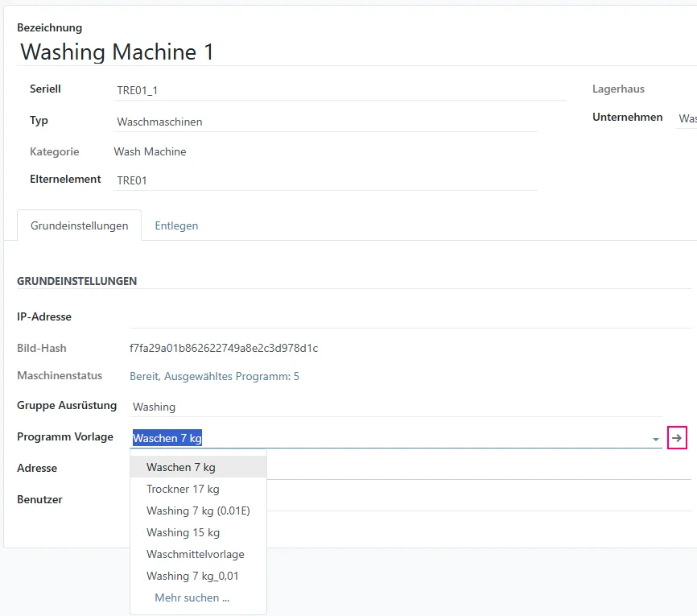Open 'Mehr suchen ...' for more templates
The image size is (697, 616).
pyautogui.click(x=193, y=597)
